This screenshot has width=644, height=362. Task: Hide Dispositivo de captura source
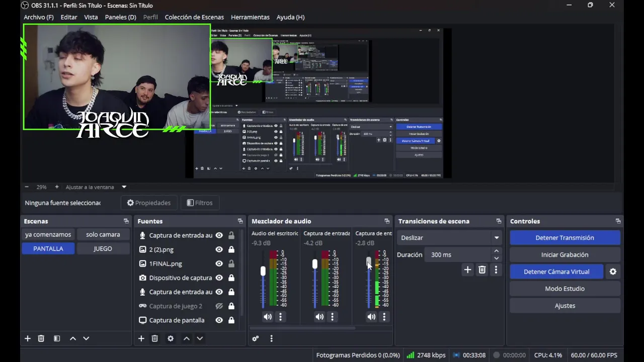click(x=219, y=278)
